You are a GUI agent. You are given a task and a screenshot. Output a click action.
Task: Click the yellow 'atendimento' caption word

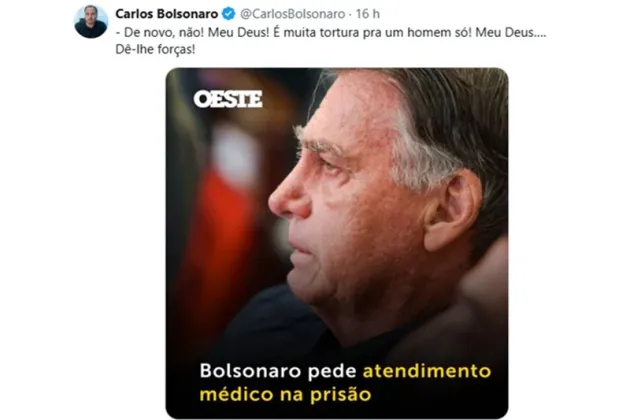tap(427, 371)
